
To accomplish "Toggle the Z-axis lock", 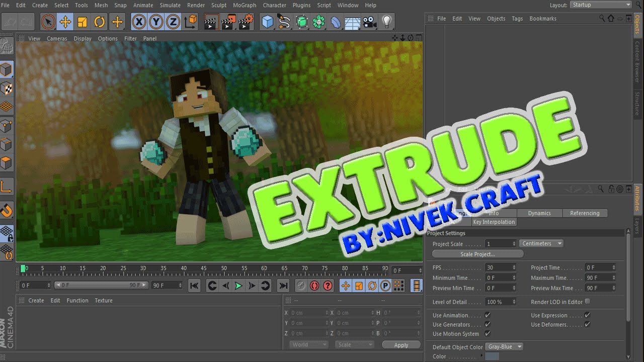I will 174,22.
